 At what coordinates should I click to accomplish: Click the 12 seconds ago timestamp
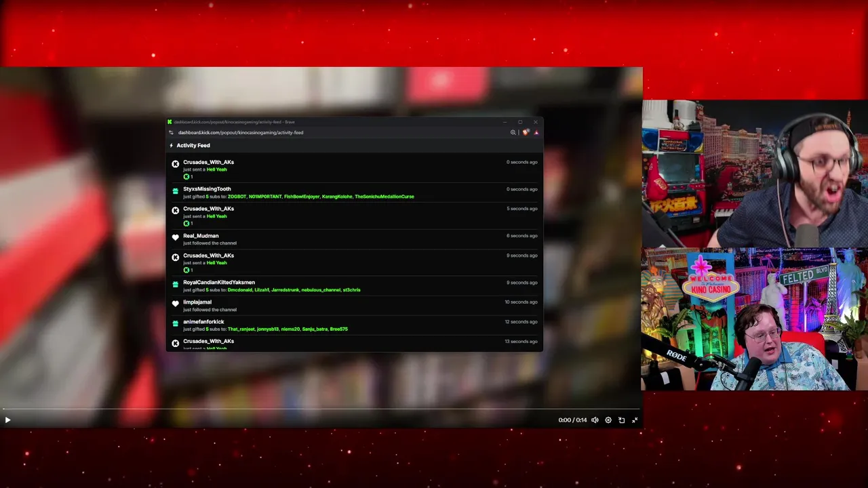[521, 321]
